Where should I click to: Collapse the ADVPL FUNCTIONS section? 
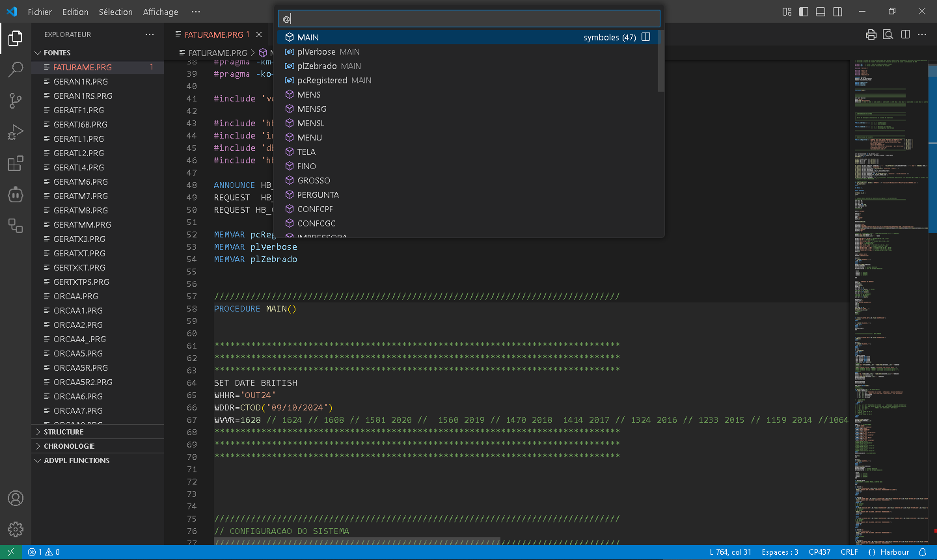[x=76, y=460]
